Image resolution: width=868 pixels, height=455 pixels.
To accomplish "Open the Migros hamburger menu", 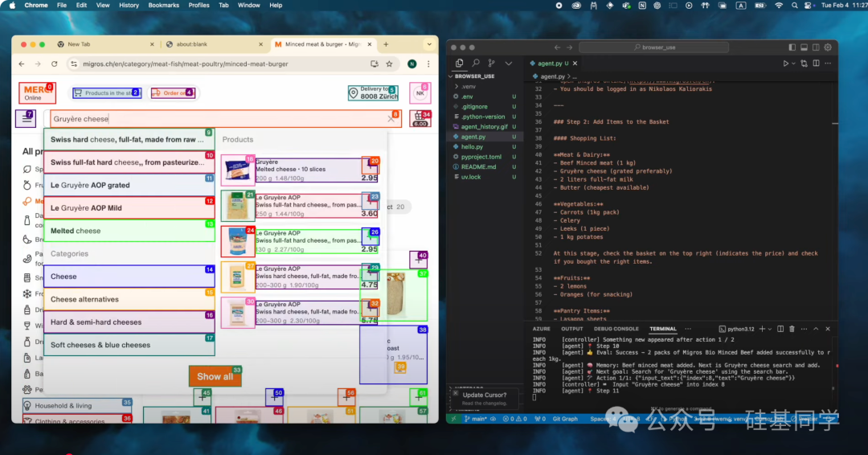I will coord(26,118).
